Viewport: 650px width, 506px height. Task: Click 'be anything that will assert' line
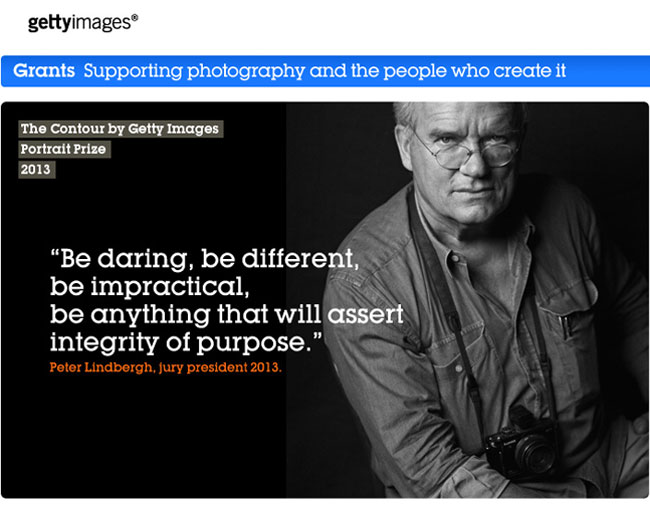pos(227,314)
